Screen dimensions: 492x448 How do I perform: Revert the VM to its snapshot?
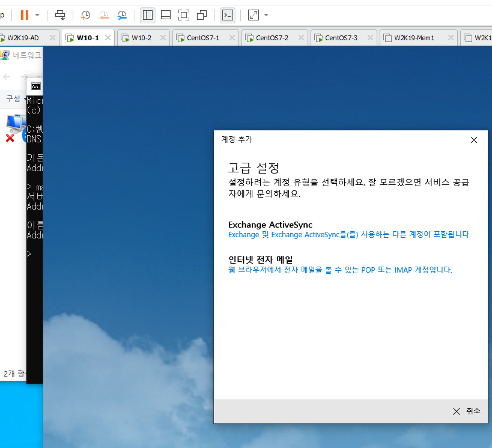(104, 15)
